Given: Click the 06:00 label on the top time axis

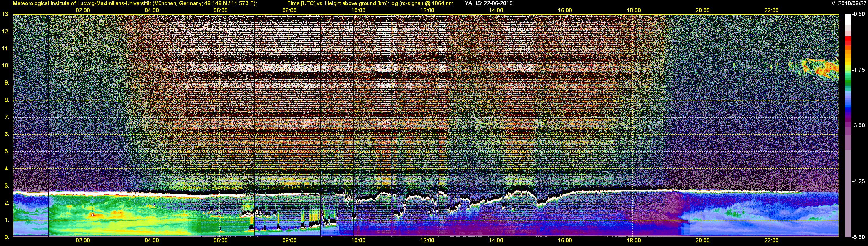Looking at the screenshot, I should tap(220, 10).
